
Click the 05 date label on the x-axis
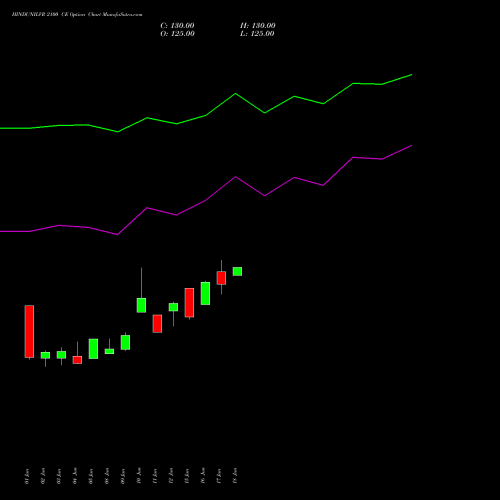pyautogui.click(x=91, y=476)
